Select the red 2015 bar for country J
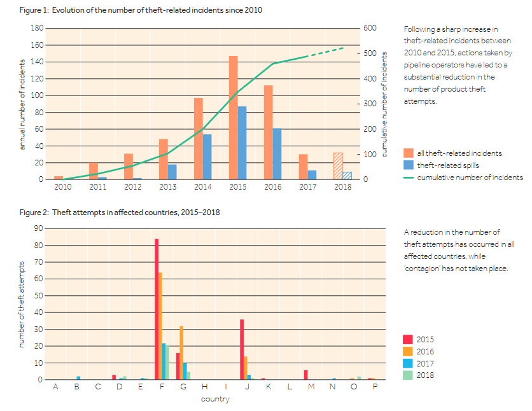 coord(242,349)
